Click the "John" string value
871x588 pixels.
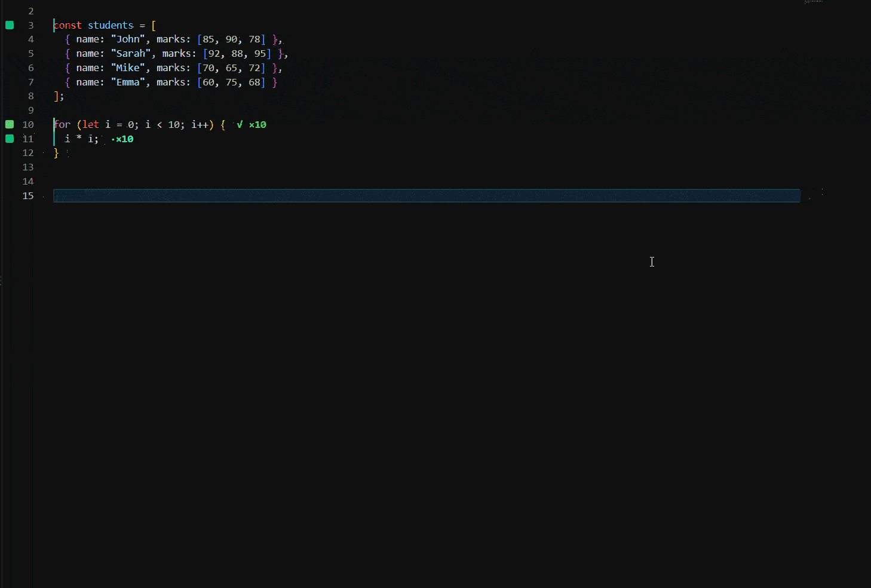[x=128, y=39]
